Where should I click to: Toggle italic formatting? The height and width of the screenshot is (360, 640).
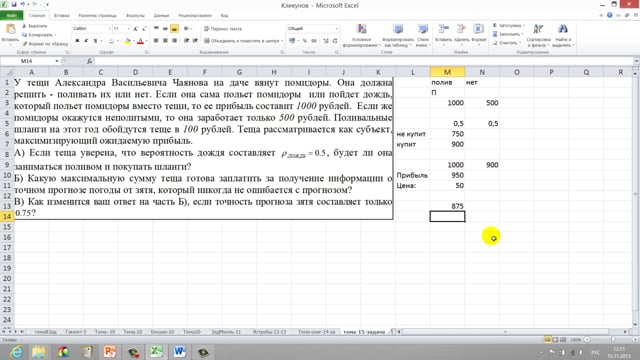click(86, 41)
